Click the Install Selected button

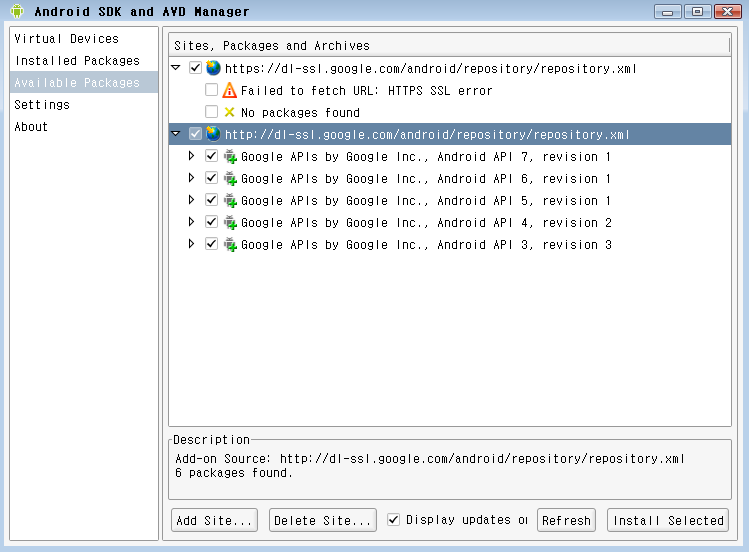pyautogui.click(x=668, y=520)
